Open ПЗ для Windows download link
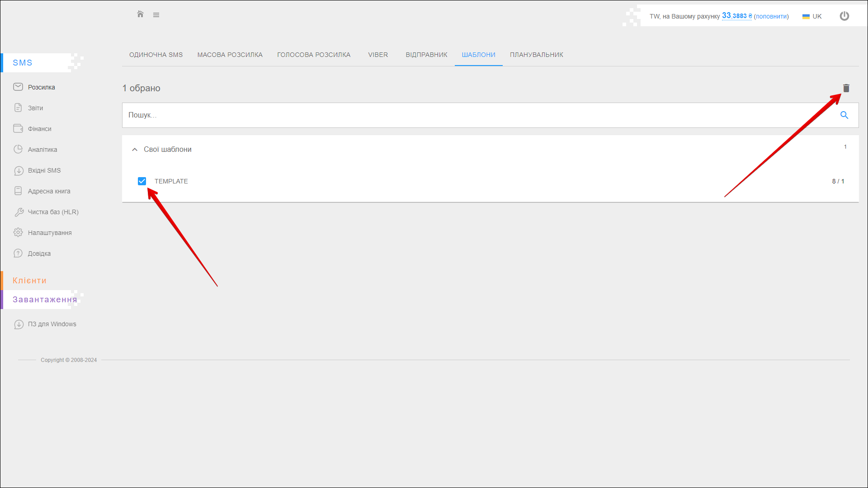Viewport: 868px width, 488px height. pyautogui.click(x=52, y=324)
